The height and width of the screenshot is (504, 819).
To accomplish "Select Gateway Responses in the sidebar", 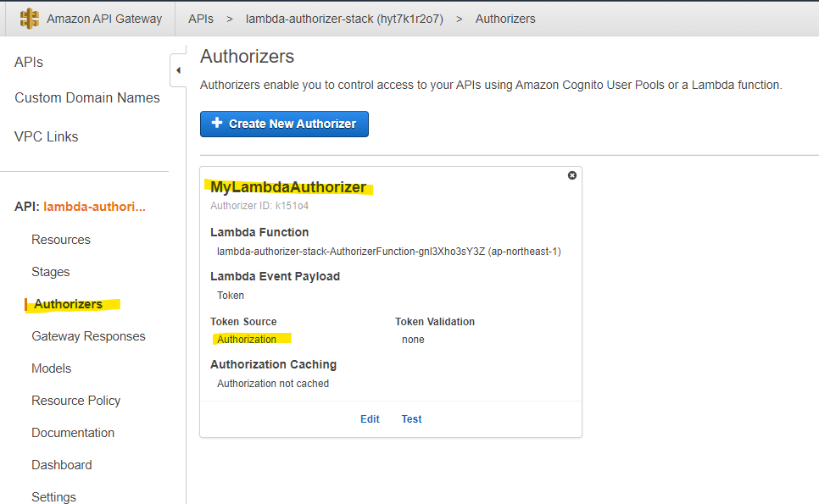I will [88, 335].
